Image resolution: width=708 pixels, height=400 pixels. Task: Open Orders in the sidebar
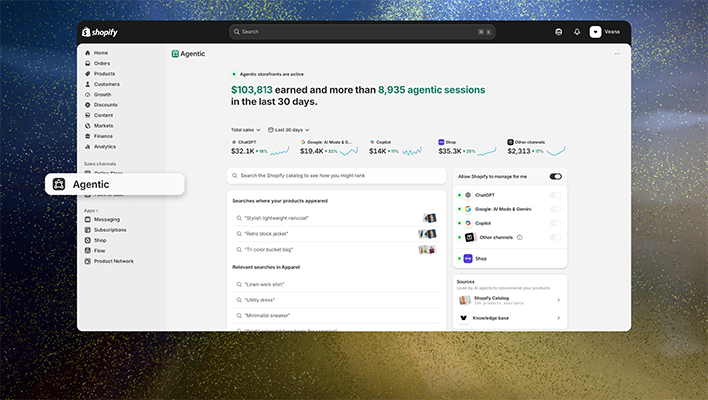(102, 63)
